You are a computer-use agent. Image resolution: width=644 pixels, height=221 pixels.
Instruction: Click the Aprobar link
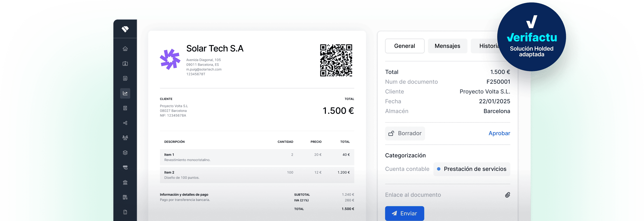pos(499,133)
